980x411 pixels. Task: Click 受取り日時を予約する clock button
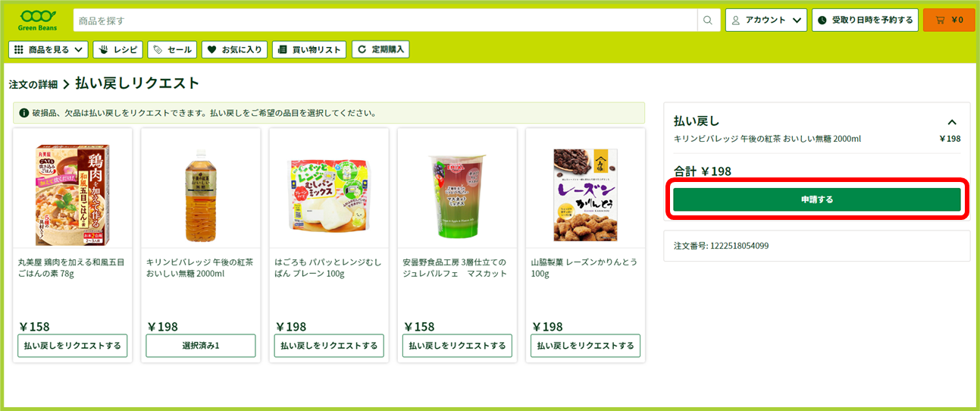[865, 20]
